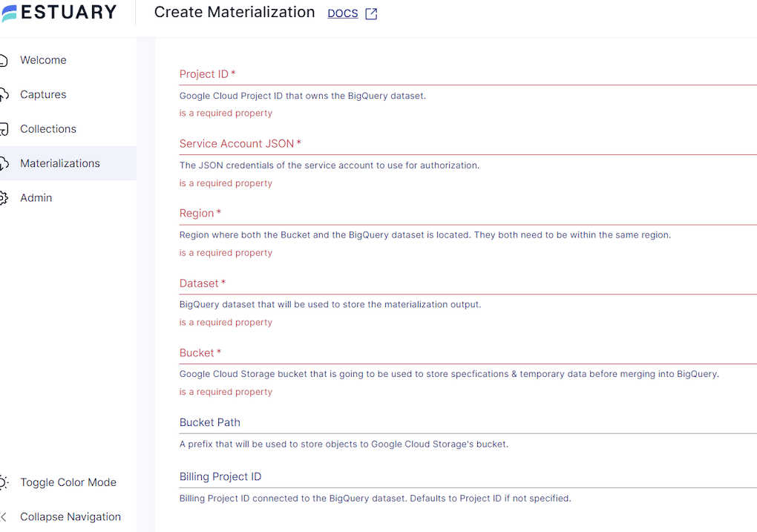Viewport: 757px width, 532px height.
Task: Click the Captures icon
Action: click(x=4, y=94)
